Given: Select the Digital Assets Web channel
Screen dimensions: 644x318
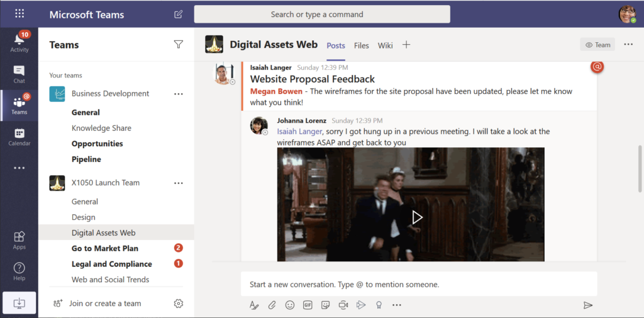Looking at the screenshot, I should point(116,233).
